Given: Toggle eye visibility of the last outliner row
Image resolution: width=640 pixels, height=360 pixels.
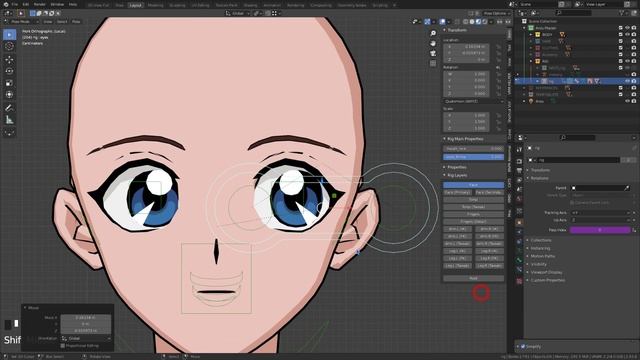Looking at the screenshot, I should point(627,101).
